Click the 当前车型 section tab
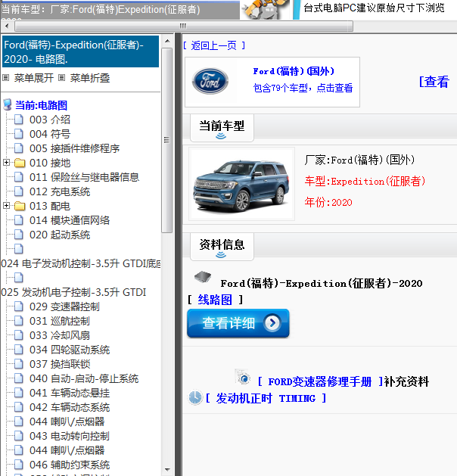 click(x=222, y=128)
